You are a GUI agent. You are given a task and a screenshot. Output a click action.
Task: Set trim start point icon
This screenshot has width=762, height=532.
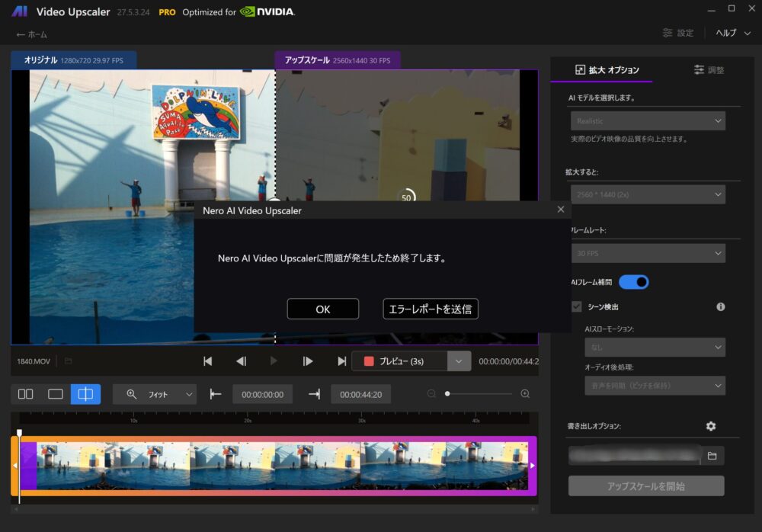click(216, 394)
